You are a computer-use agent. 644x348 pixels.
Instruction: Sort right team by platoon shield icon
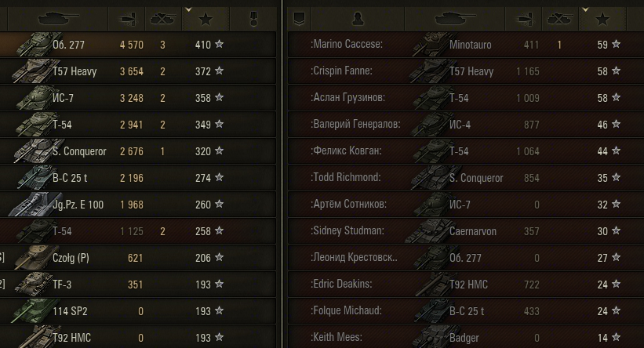299,19
